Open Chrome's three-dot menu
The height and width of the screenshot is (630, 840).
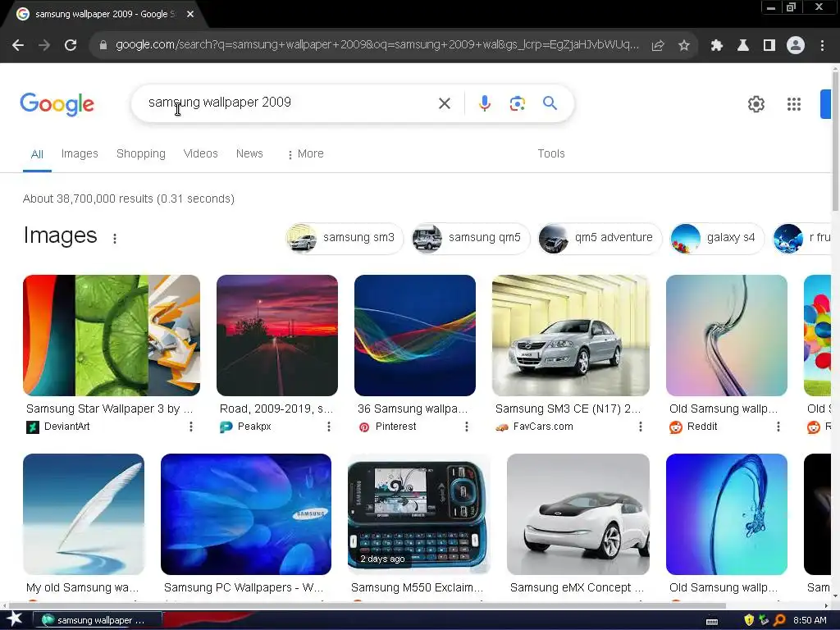pyautogui.click(x=822, y=46)
